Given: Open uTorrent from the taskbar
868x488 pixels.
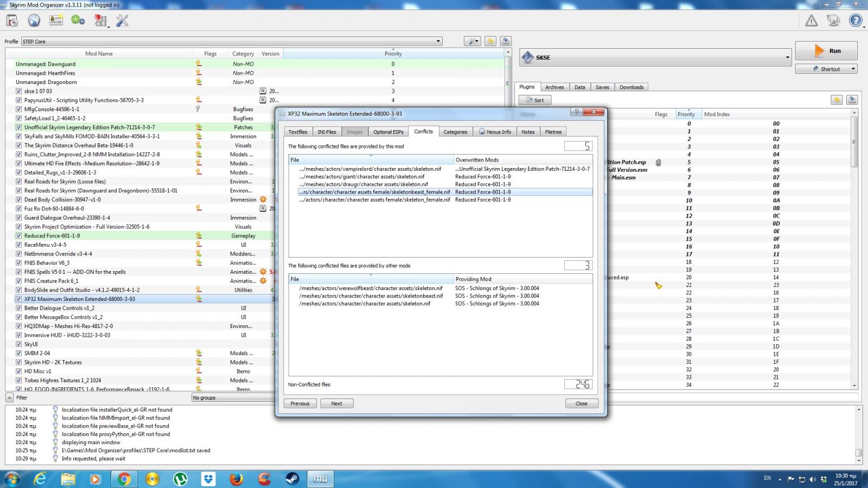Looking at the screenshot, I should click(x=180, y=479).
